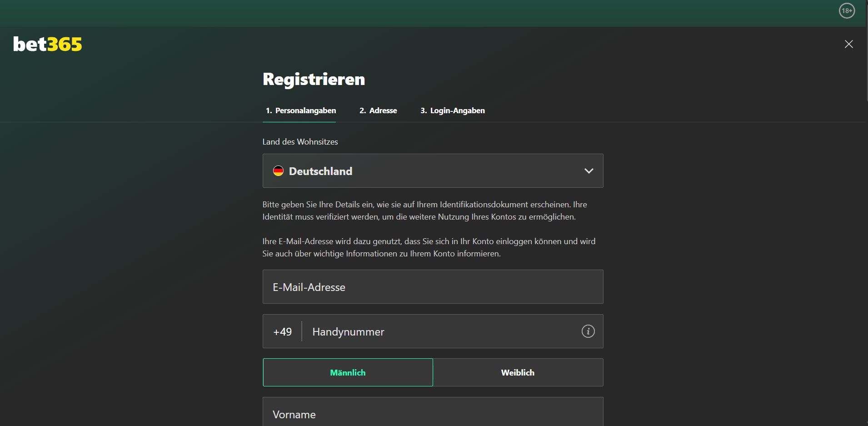The width and height of the screenshot is (868, 426).
Task: Select the Personalangaben step tab
Action: (300, 110)
